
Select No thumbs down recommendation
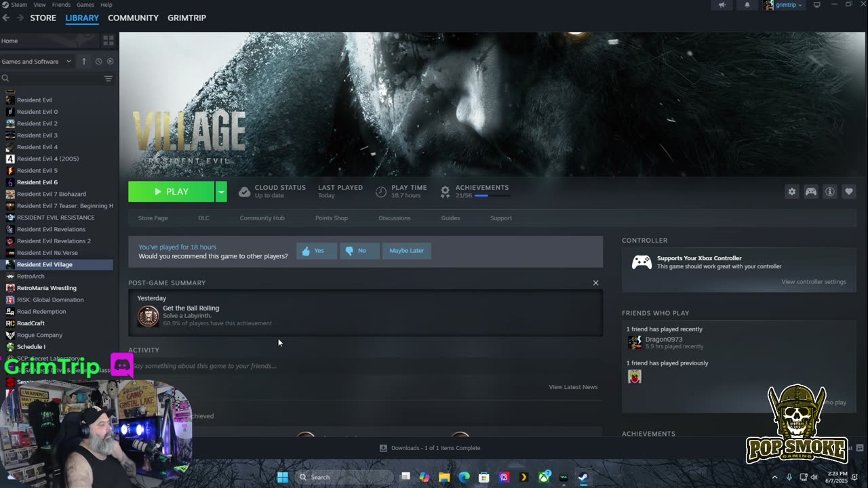pyautogui.click(x=359, y=251)
